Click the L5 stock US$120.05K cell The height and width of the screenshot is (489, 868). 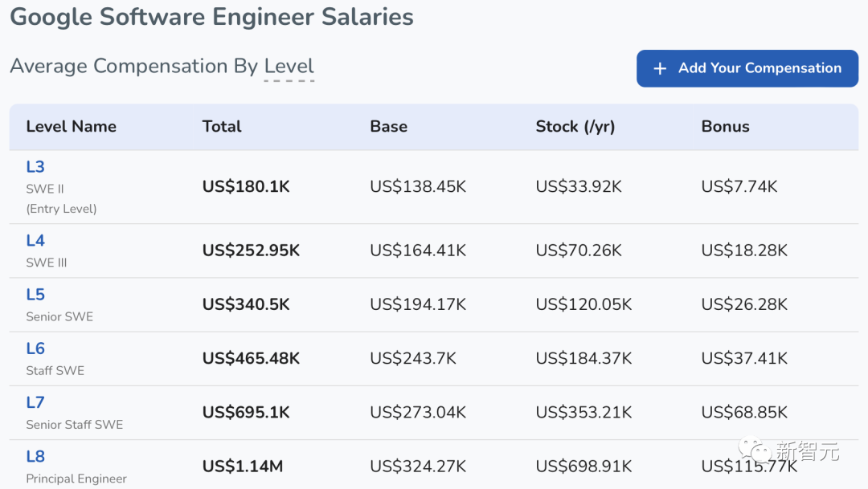pos(583,305)
